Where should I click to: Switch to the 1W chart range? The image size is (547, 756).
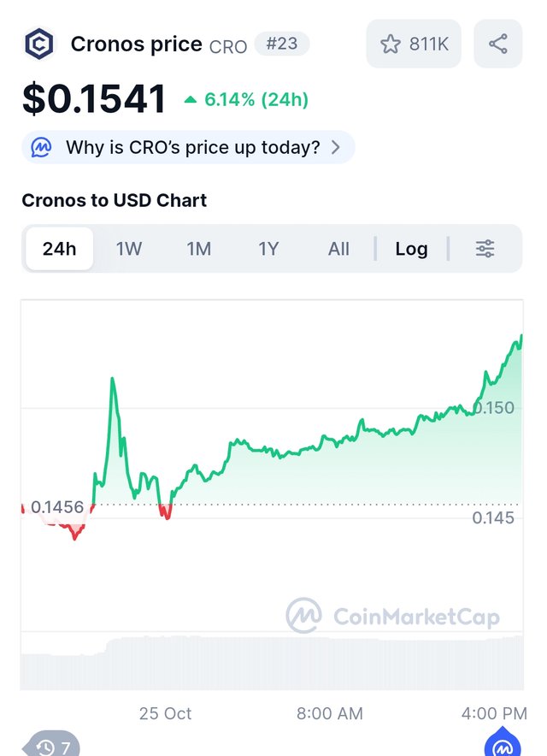tap(129, 249)
